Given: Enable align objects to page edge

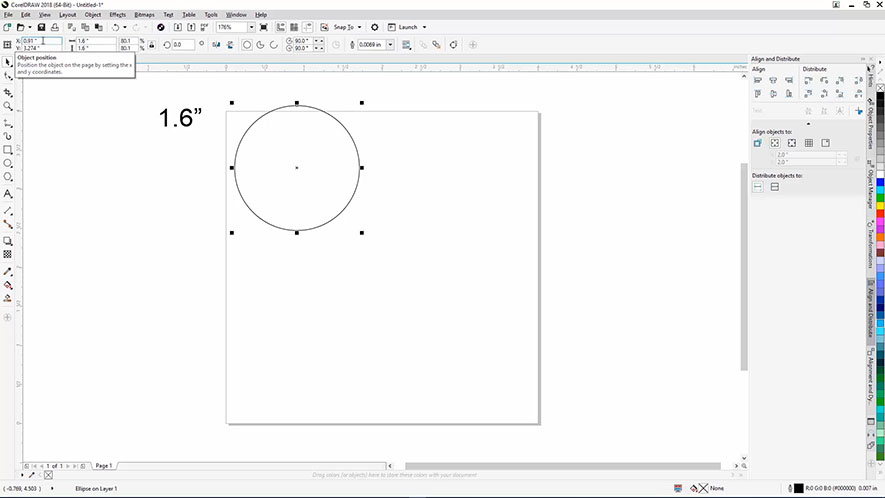Looking at the screenshot, I should click(775, 143).
